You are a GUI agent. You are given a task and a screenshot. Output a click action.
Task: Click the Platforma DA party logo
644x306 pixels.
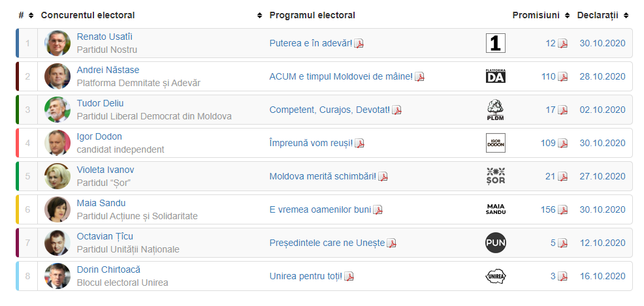point(496,76)
